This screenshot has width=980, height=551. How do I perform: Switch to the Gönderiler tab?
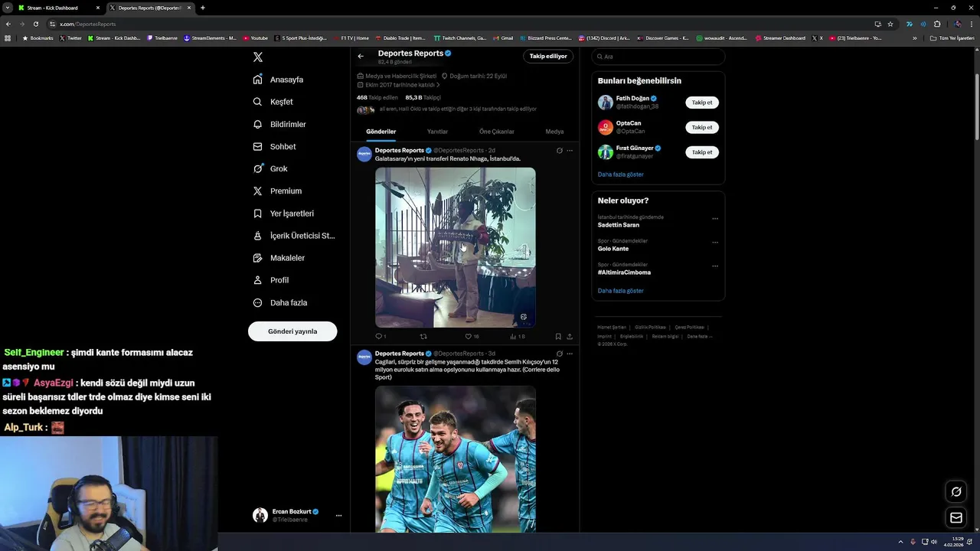point(381,132)
